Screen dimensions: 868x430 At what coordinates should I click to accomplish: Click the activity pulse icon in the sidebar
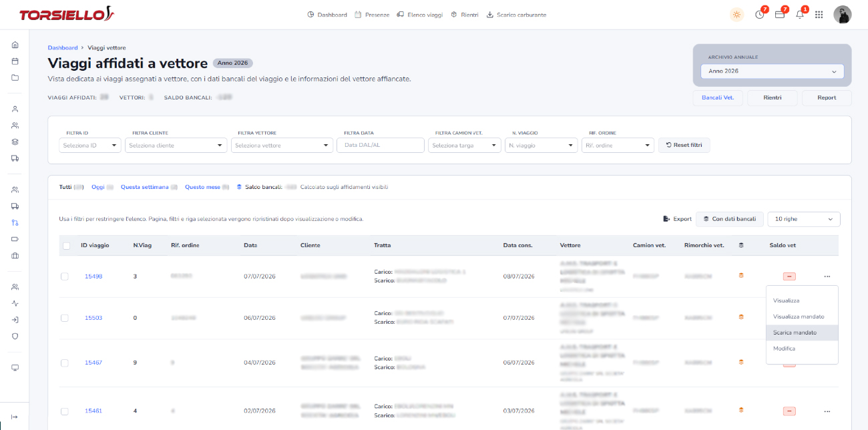coord(15,303)
